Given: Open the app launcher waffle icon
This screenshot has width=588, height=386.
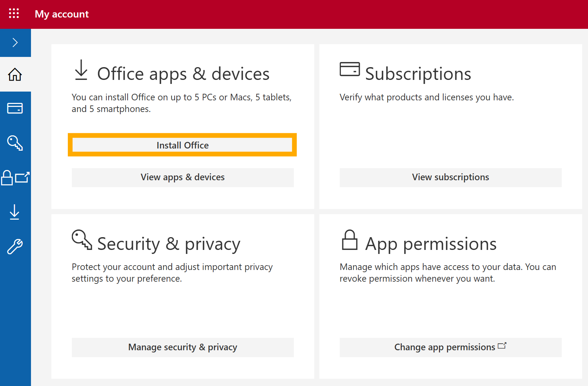Looking at the screenshot, I should click(x=14, y=13).
